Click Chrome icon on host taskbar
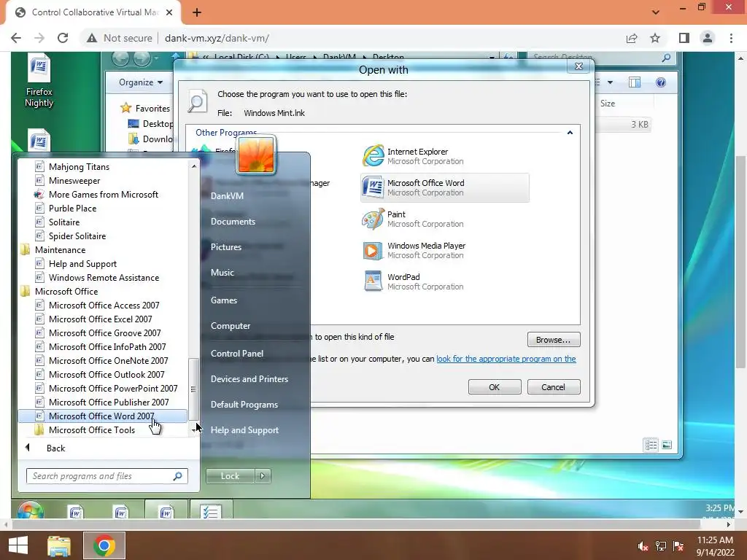The image size is (747, 560). (x=104, y=545)
